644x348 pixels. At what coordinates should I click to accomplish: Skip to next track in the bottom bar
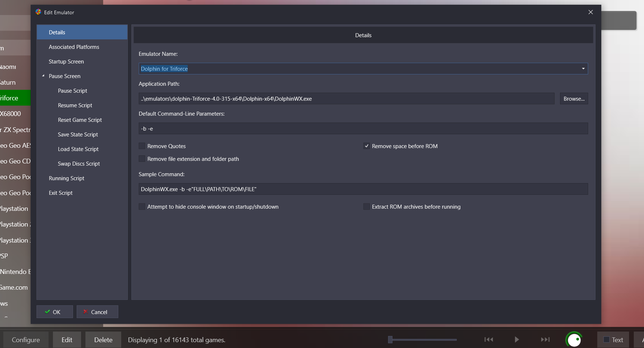[545, 340]
